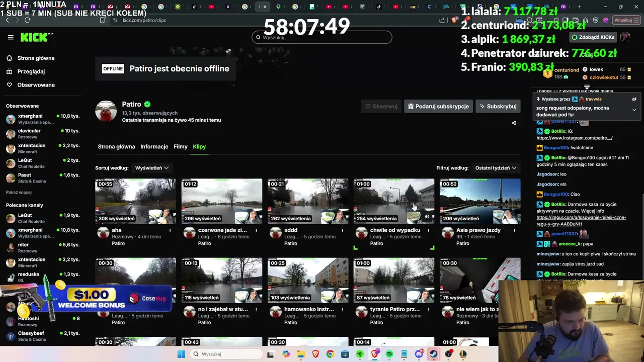Open Classybeef channel in sidebar
The width and height of the screenshot is (644, 362).
click(x=43, y=336)
